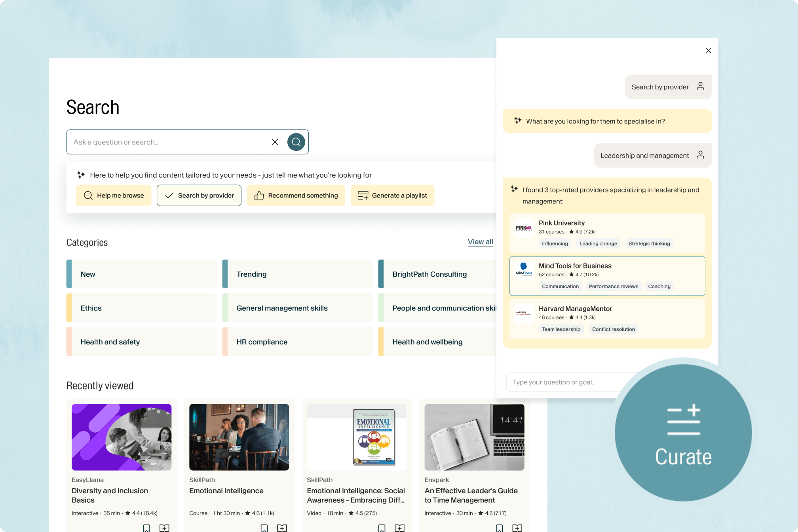Click the Generate a playlist chip
The image size is (798, 532).
392,196
